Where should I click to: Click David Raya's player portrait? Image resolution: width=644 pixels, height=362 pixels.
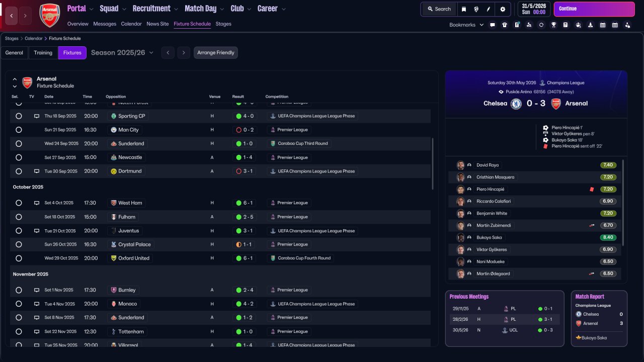point(460,165)
